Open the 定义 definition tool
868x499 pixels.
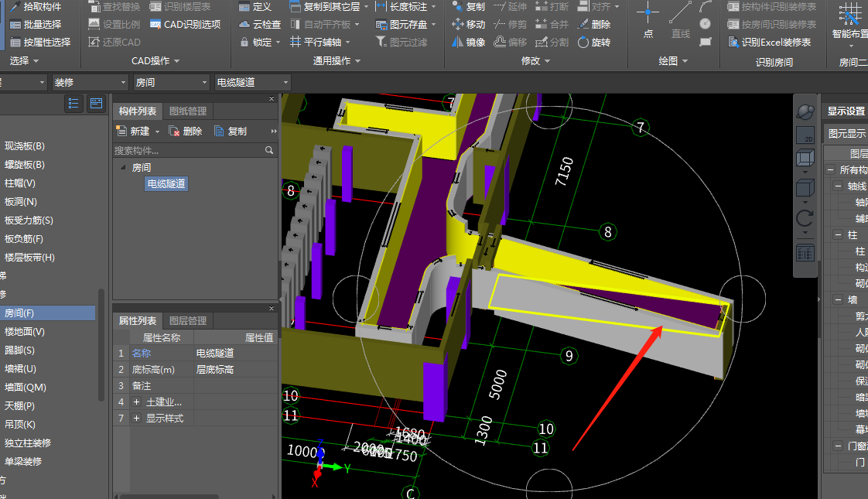(x=255, y=7)
